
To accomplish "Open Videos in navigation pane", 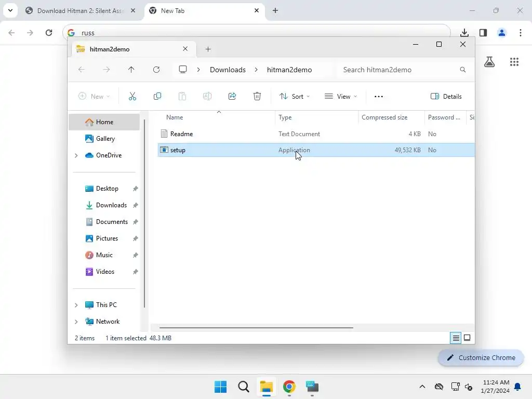I will point(104,272).
